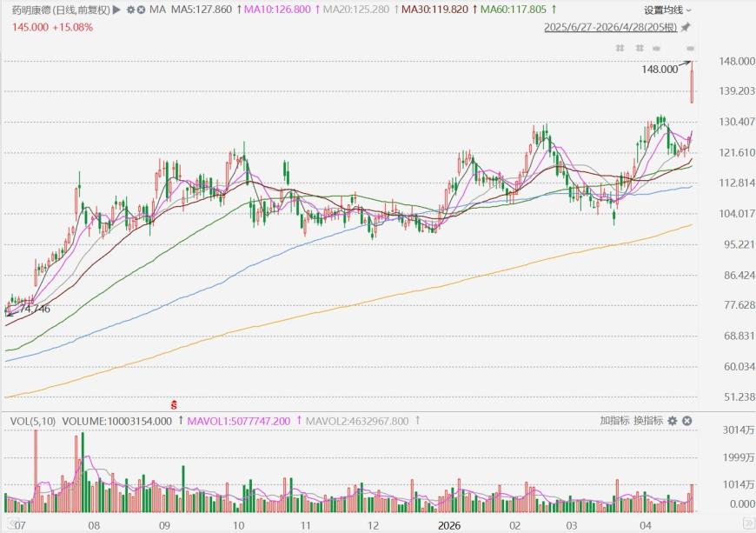Click 换指标 to switch indicator
The image size is (756, 533).
[x=647, y=421]
